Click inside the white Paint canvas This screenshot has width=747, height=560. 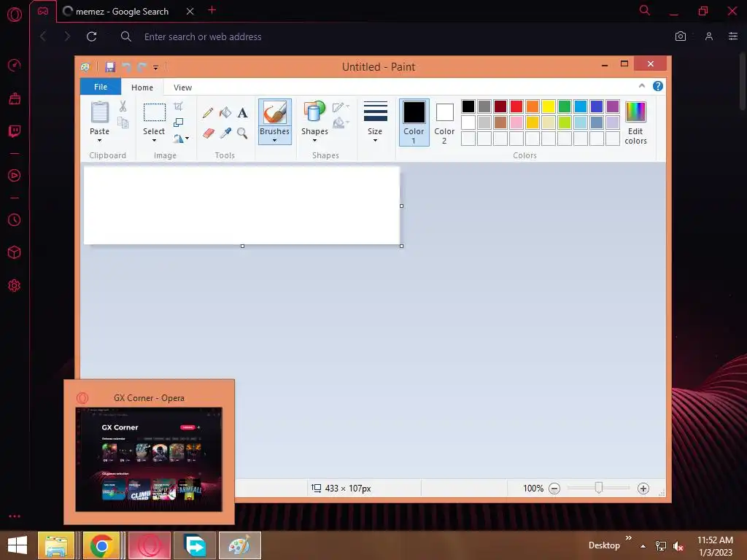242,205
